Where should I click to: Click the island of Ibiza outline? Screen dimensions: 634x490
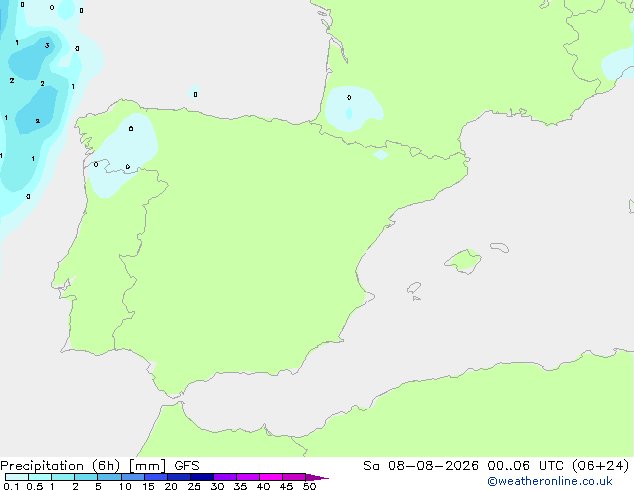point(414,288)
